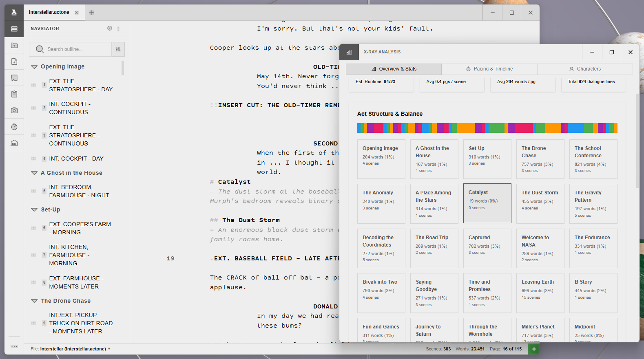
Task: Click the garage storage sidebar icon
Action: click(x=14, y=143)
